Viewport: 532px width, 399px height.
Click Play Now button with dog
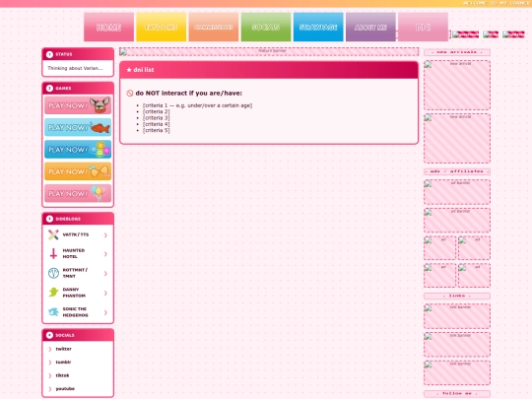click(x=78, y=105)
